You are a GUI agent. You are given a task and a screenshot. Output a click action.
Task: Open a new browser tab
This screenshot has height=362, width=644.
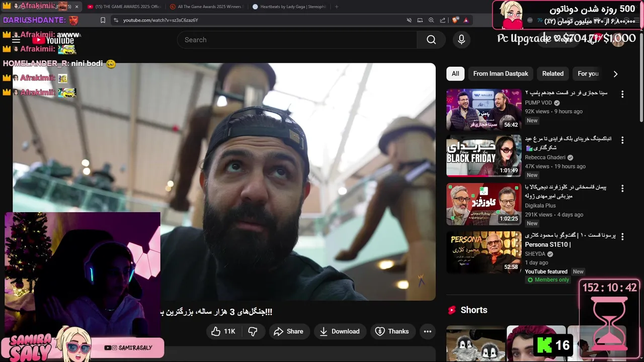pos(337,7)
